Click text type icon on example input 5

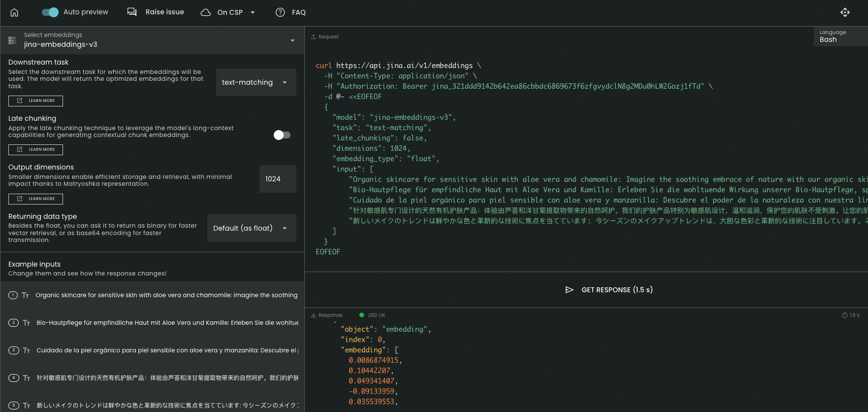pyautogui.click(x=27, y=406)
